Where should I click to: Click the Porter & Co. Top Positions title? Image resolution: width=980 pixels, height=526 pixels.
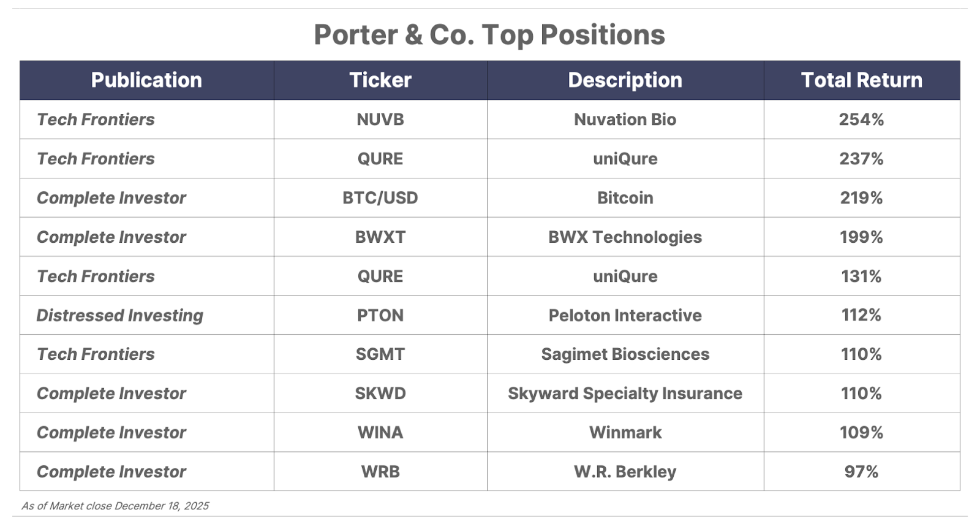point(489,35)
